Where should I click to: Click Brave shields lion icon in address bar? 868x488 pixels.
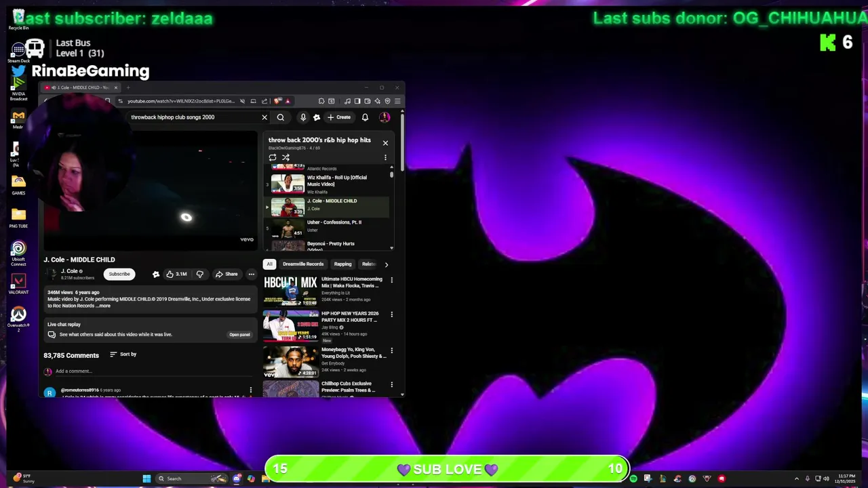(278, 101)
